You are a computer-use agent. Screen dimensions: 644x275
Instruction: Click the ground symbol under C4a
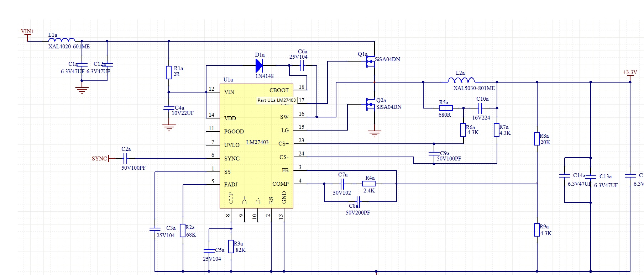pos(169,128)
